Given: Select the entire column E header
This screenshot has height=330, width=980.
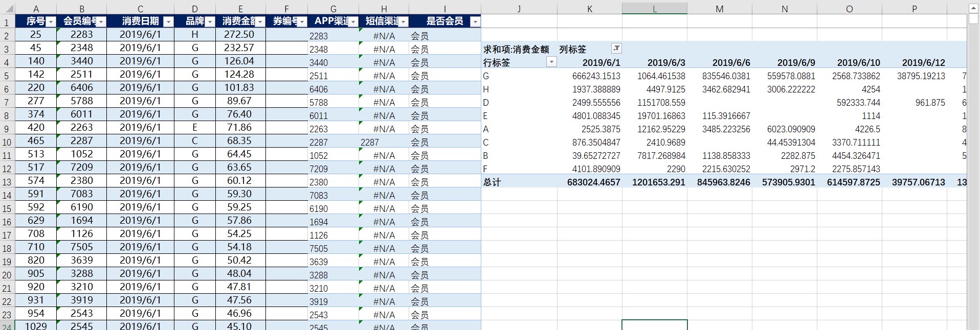Looking at the screenshot, I should 240,9.
